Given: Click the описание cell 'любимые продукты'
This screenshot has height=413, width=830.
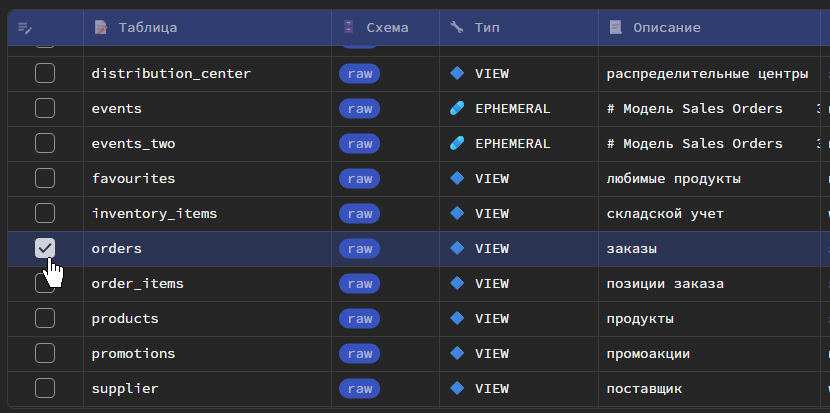Looking at the screenshot, I should pyautogui.click(x=674, y=178).
